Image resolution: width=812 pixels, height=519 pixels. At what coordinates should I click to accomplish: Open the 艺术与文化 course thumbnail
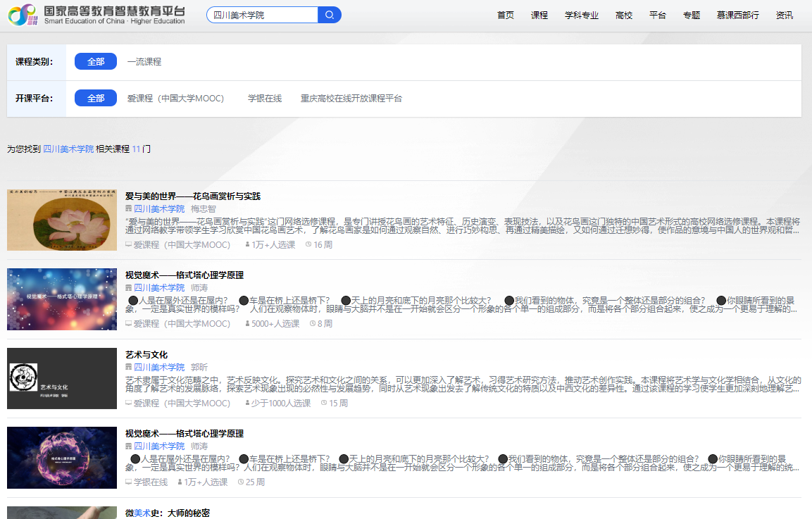(x=62, y=378)
